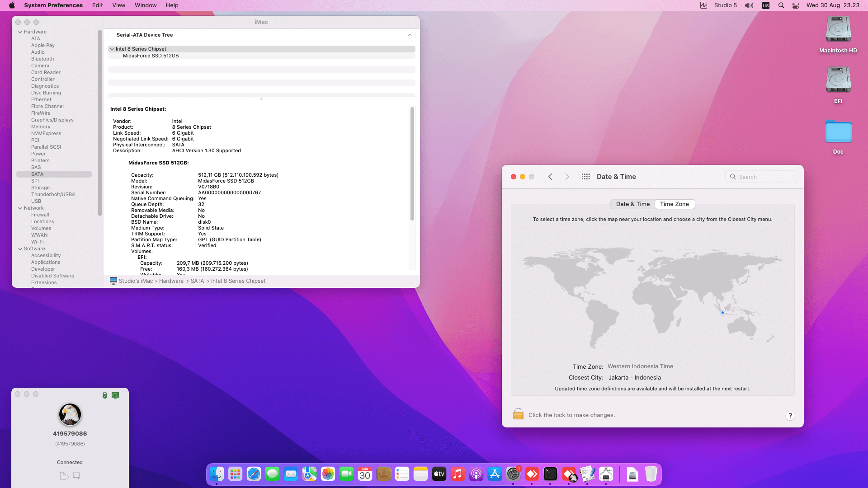Viewport: 868px width, 488px height.
Task: Open the Edit menu
Action: pyautogui.click(x=97, y=5)
